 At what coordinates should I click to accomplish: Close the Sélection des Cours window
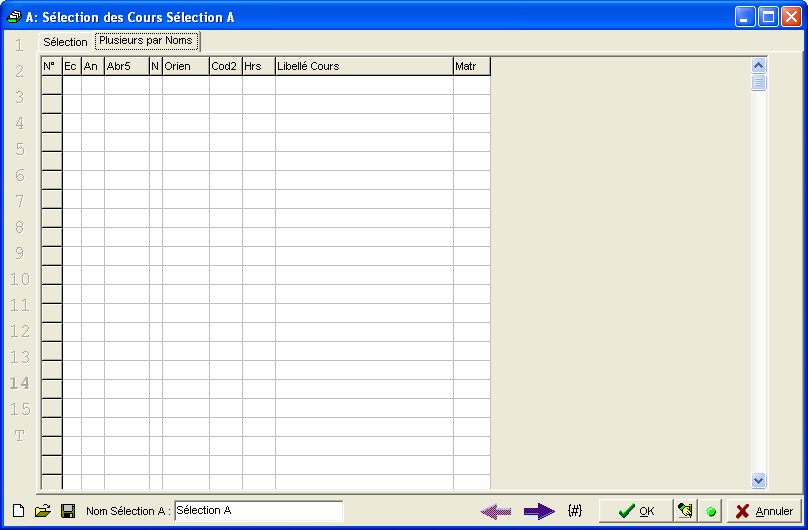pos(791,17)
